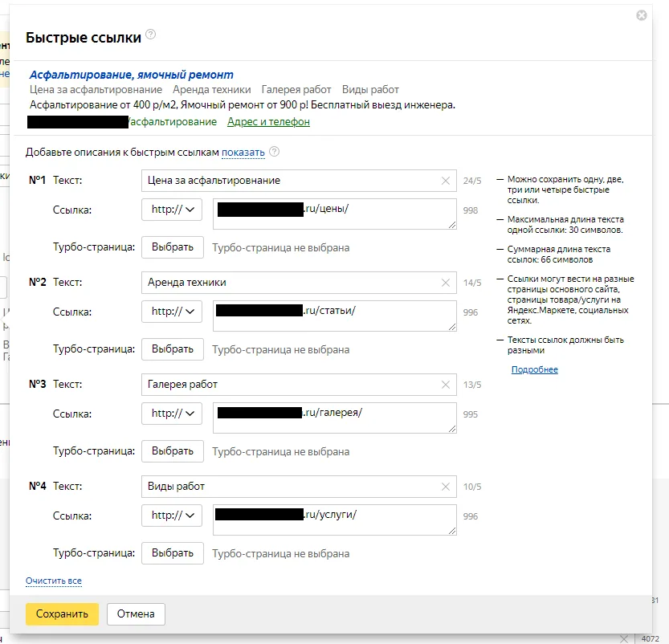Image resolution: width=669 pixels, height=644 pixels.
Task: Open the Подробнее help link
Action: (535, 369)
